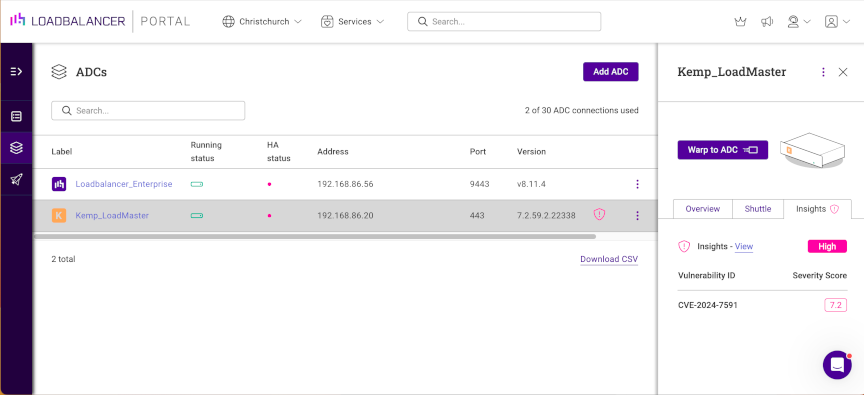Image resolution: width=864 pixels, height=395 pixels.
Task: Expand the Services menu
Action: (352, 21)
